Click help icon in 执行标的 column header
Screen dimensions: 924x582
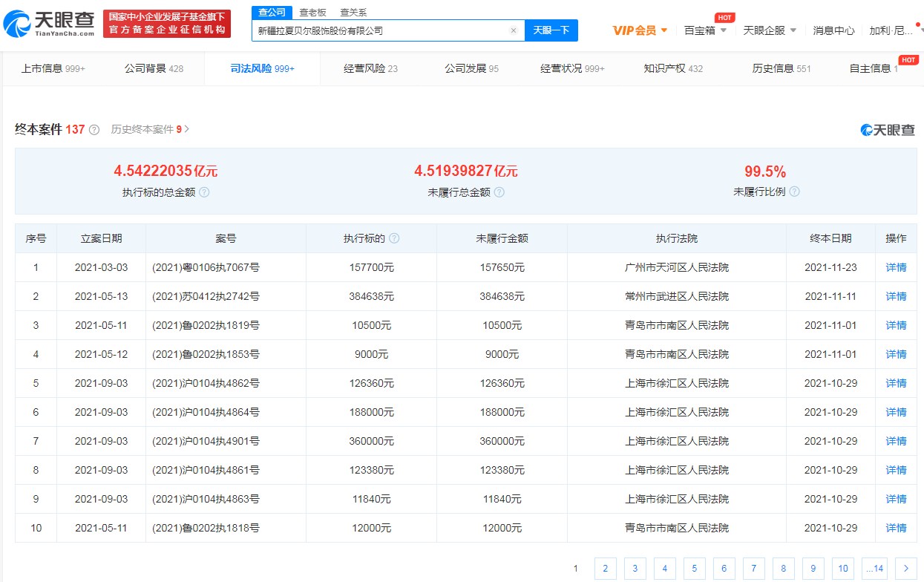[x=394, y=238]
